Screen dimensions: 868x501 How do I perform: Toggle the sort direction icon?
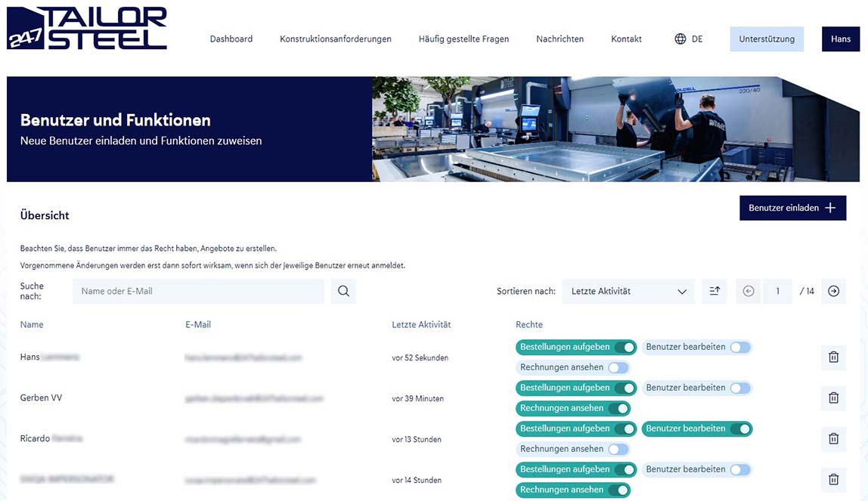coord(715,291)
